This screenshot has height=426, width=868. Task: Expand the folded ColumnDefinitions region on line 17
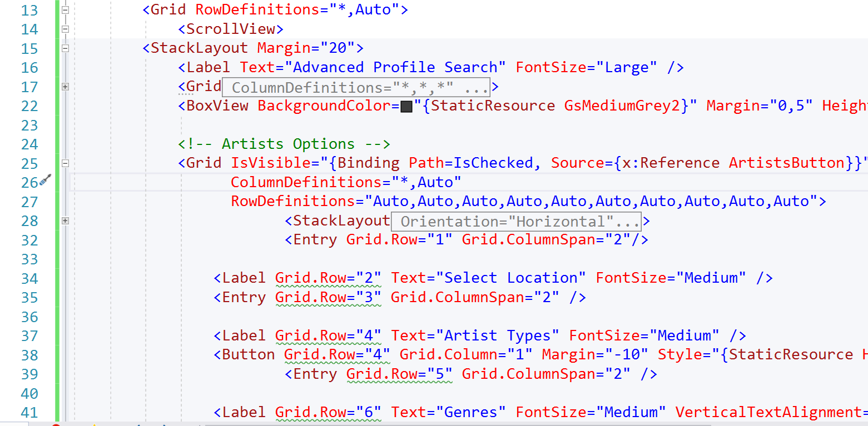[x=65, y=87]
